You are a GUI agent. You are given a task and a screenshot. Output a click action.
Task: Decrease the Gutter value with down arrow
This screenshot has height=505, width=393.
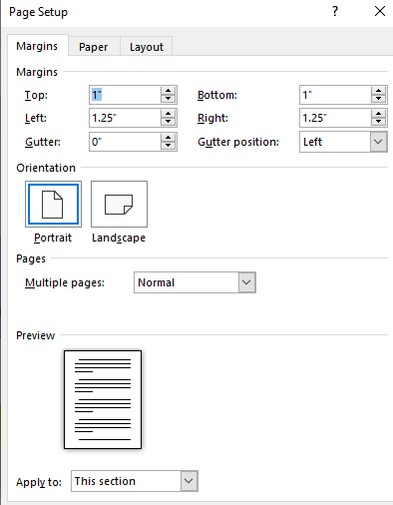pyautogui.click(x=168, y=146)
